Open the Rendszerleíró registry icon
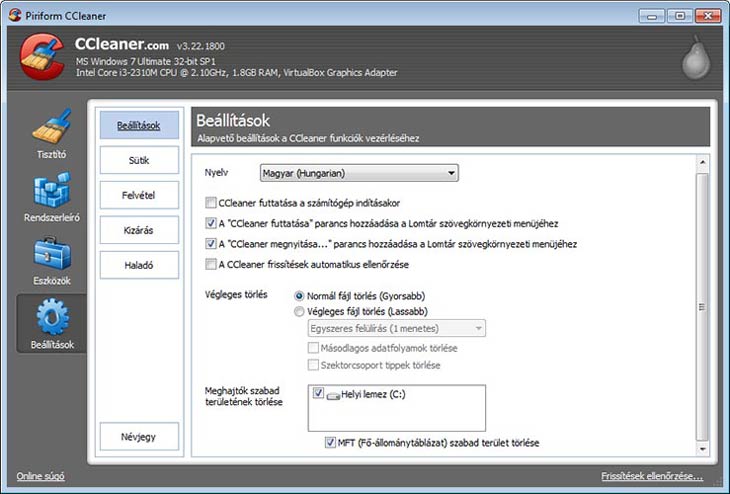The height and width of the screenshot is (494, 730). click(51, 190)
